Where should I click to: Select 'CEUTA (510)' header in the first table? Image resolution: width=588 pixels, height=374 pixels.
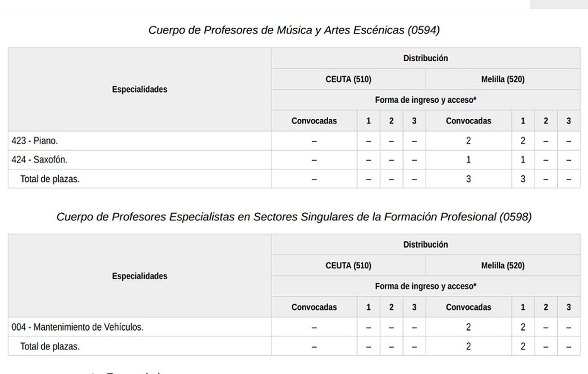[x=348, y=79]
